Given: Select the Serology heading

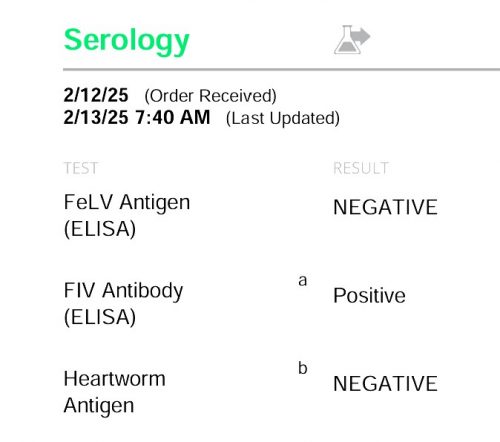Looking at the screenshot, I should tap(127, 42).
